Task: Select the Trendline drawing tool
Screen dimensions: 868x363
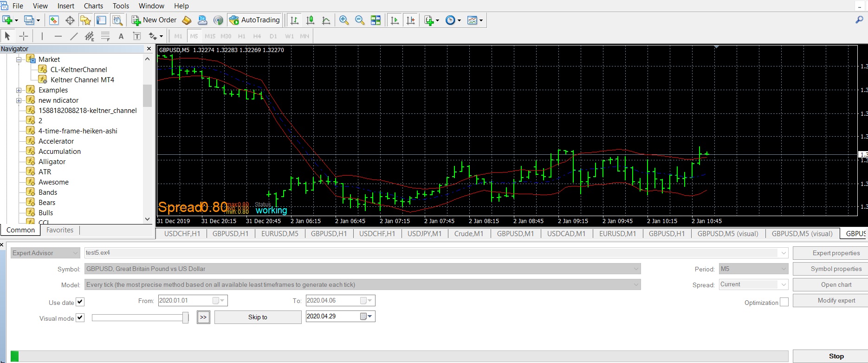Action: click(x=74, y=36)
